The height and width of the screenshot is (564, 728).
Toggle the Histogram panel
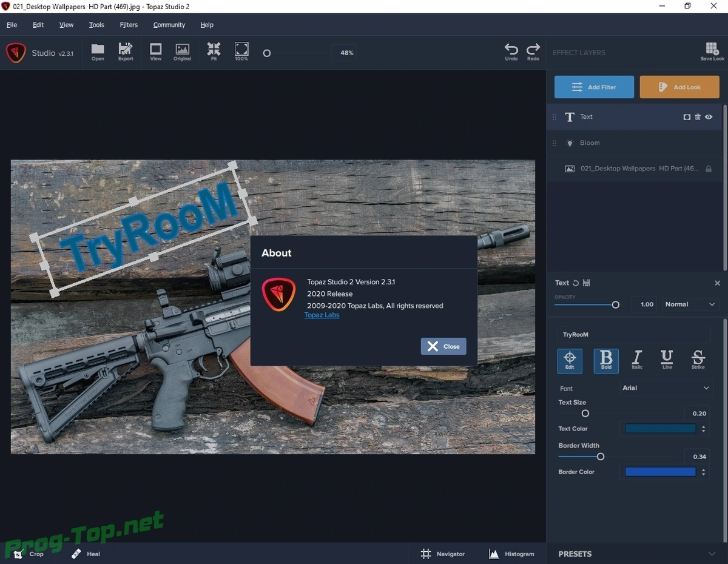point(511,554)
